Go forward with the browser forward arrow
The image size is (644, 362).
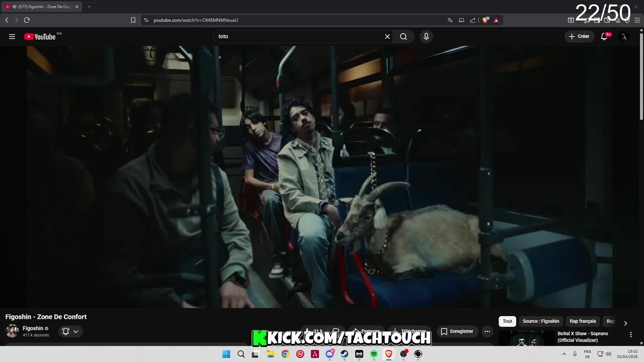point(16,20)
